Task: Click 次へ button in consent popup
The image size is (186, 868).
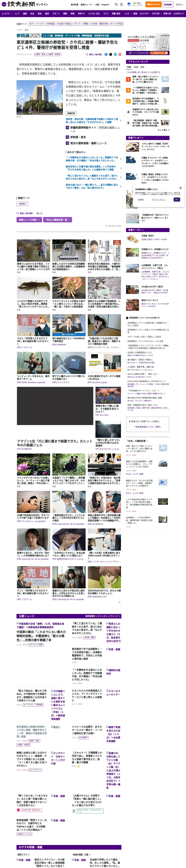Action: (x=177, y=199)
